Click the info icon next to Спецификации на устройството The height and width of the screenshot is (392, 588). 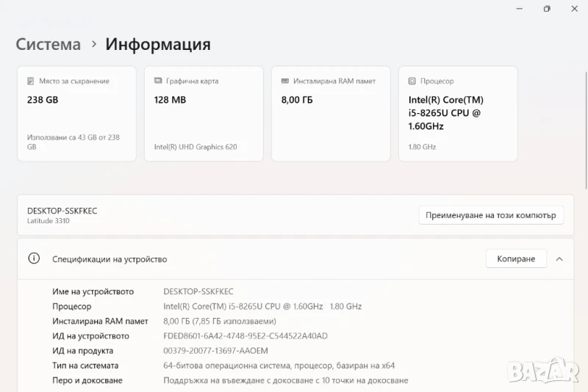click(x=34, y=258)
